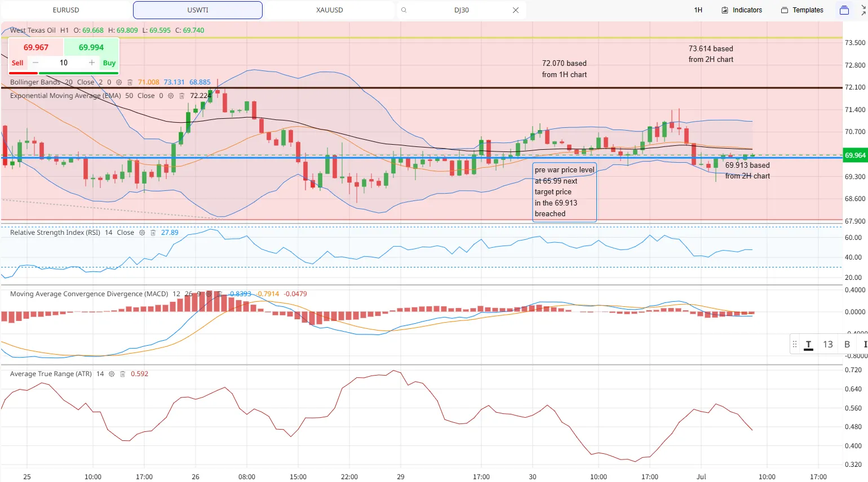This screenshot has height=482, width=868.
Task: Click the current price tag 69.964
Action: pos(855,155)
